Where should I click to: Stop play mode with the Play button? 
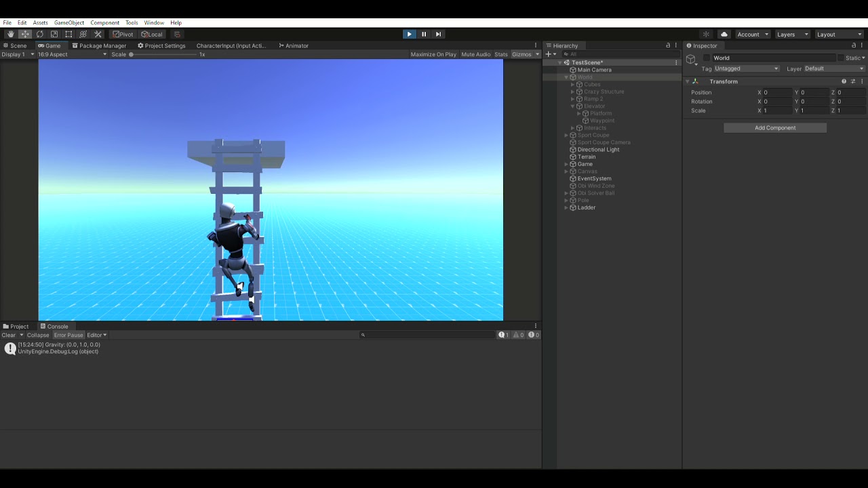tap(409, 34)
